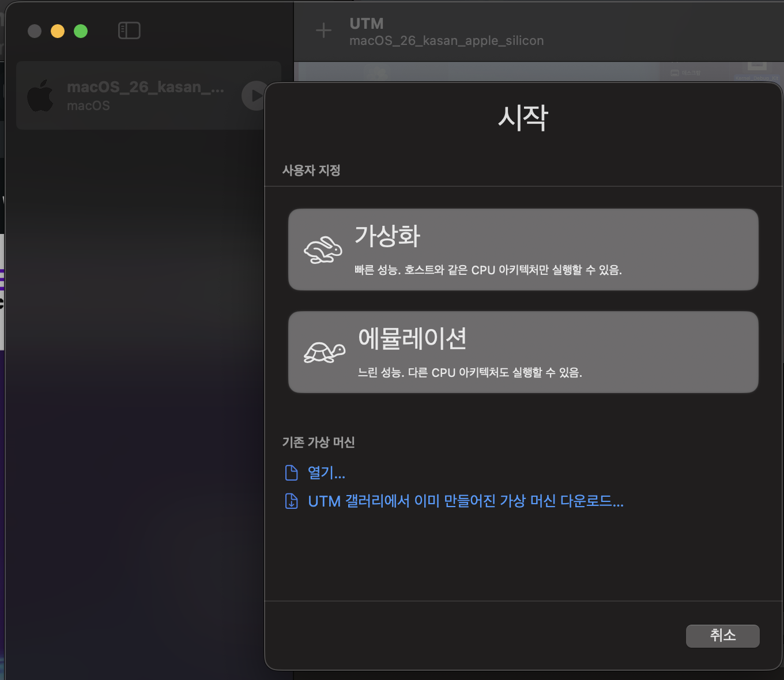Click the plus icon to add VM
This screenshot has width=784, height=680.
coord(324,31)
